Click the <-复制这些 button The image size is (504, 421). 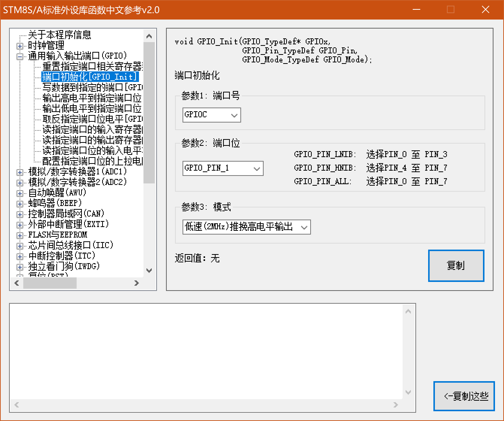click(x=464, y=396)
